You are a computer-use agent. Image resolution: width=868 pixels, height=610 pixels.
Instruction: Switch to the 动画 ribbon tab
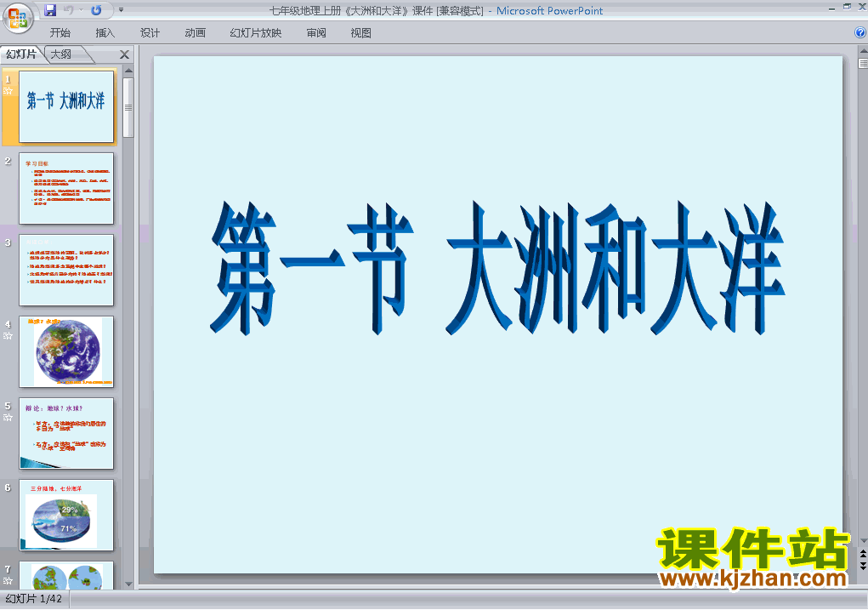[x=195, y=33]
